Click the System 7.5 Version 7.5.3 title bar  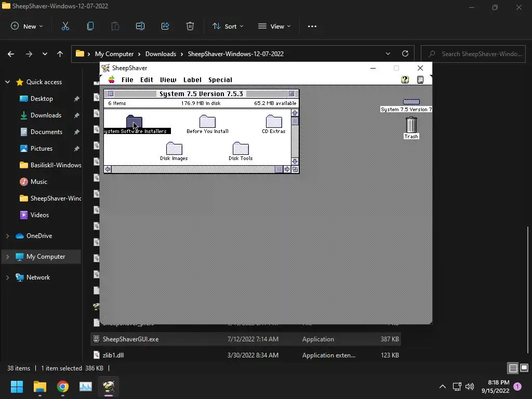point(201,94)
